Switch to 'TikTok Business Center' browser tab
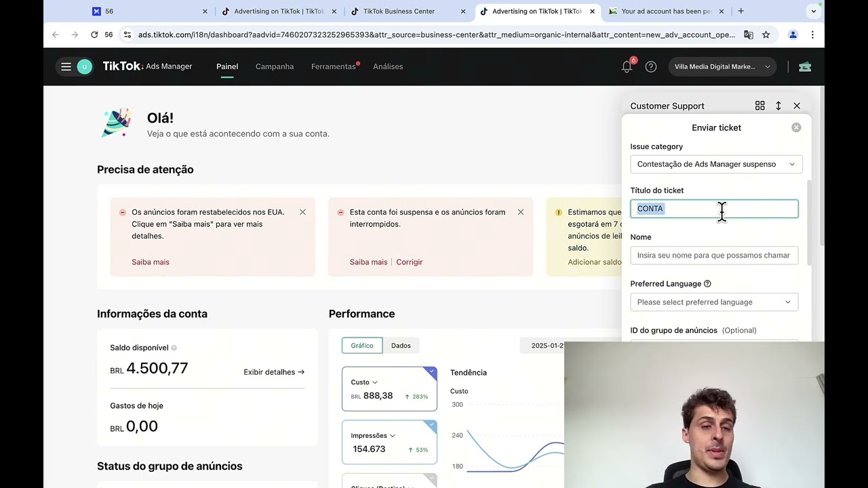Viewport: 868px width, 488px height. point(409,12)
